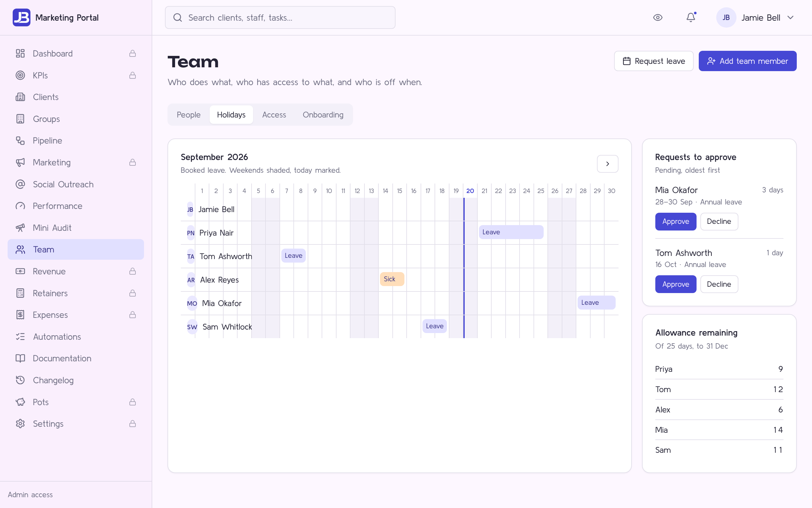Go to next month with the chevron button

tap(607, 164)
